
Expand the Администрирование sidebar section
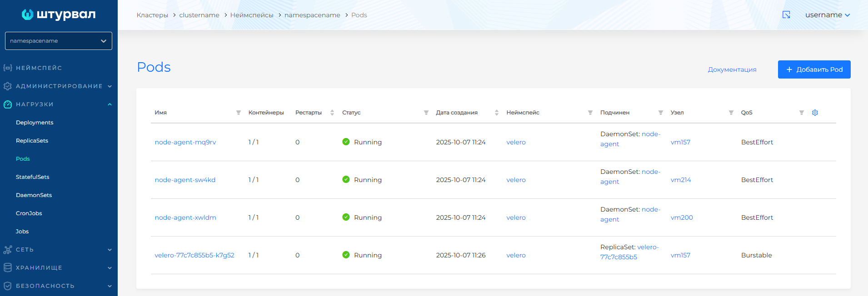click(x=59, y=86)
